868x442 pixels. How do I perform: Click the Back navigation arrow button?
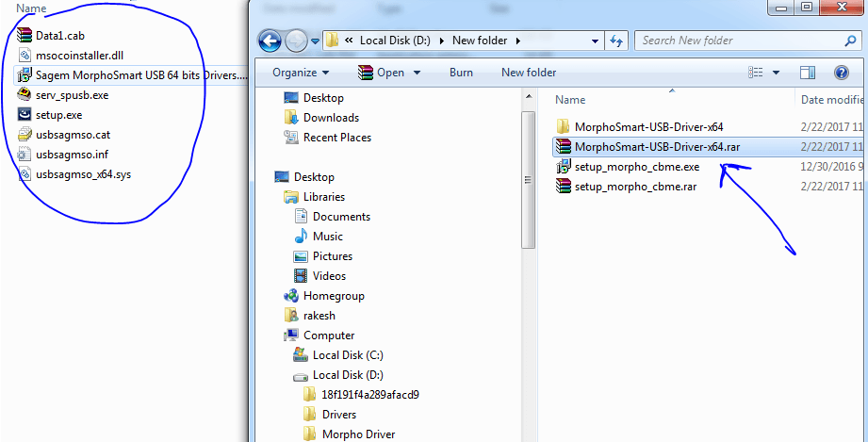coord(270,41)
